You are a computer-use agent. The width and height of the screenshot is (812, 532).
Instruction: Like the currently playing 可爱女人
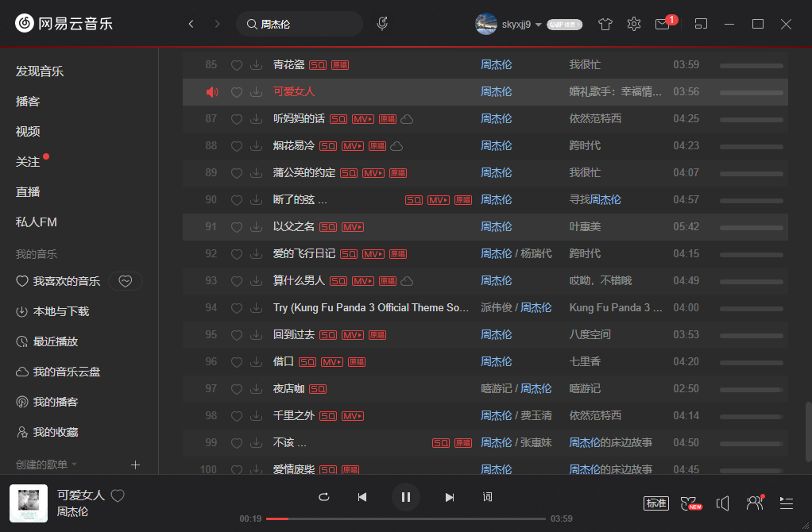[x=118, y=495]
